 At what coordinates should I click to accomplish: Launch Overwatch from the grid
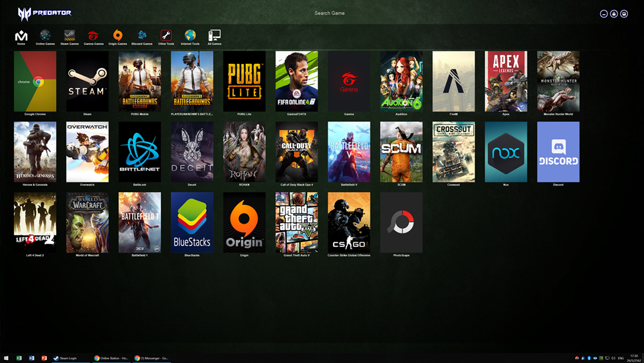[x=87, y=152]
